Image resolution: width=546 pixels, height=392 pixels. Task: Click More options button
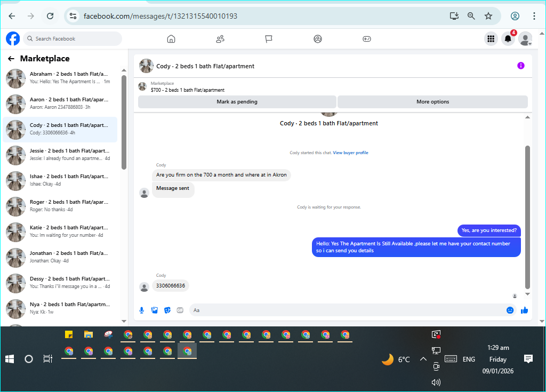coord(432,102)
